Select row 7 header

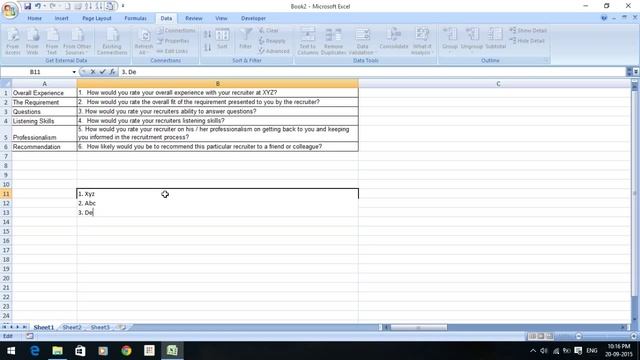(x=6, y=156)
